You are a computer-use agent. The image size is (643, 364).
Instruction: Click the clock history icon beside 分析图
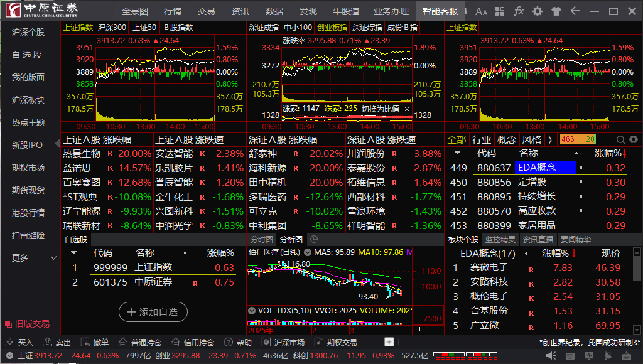pyautogui.click(x=314, y=239)
